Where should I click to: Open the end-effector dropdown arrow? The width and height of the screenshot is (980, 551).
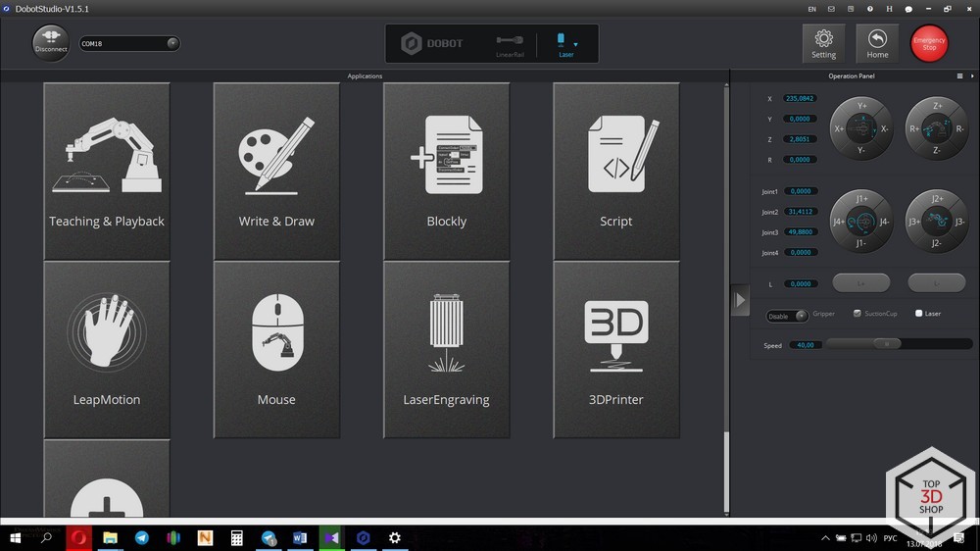(x=575, y=44)
